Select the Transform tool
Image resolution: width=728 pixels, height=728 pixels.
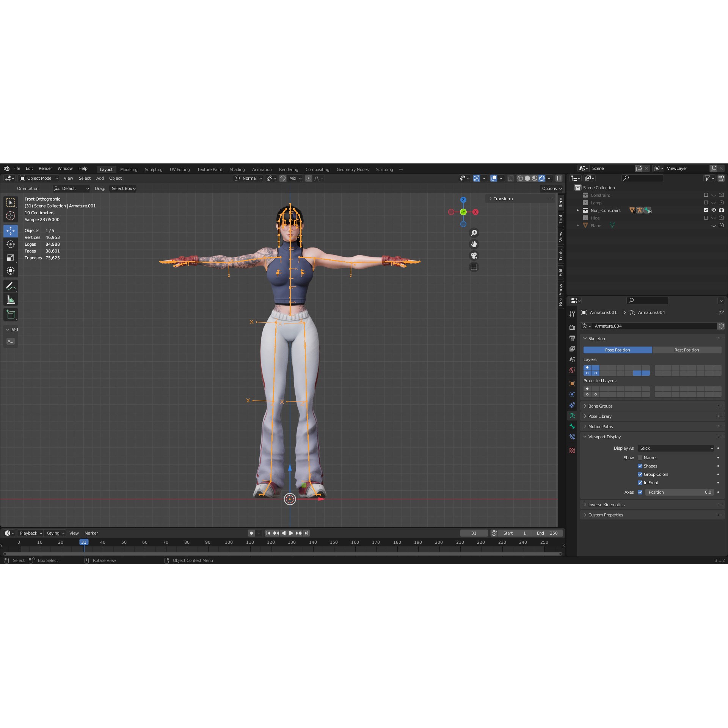pyautogui.click(x=11, y=271)
